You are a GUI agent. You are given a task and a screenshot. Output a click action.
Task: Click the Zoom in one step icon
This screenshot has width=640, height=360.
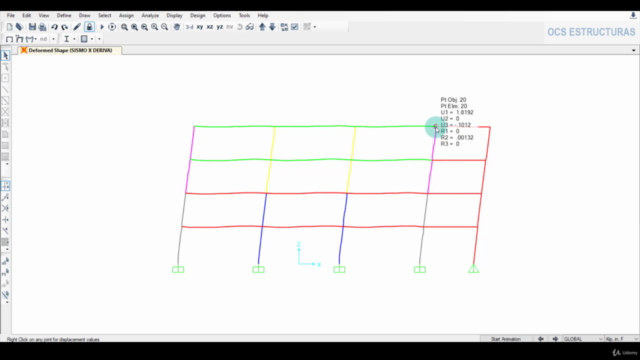(154, 27)
